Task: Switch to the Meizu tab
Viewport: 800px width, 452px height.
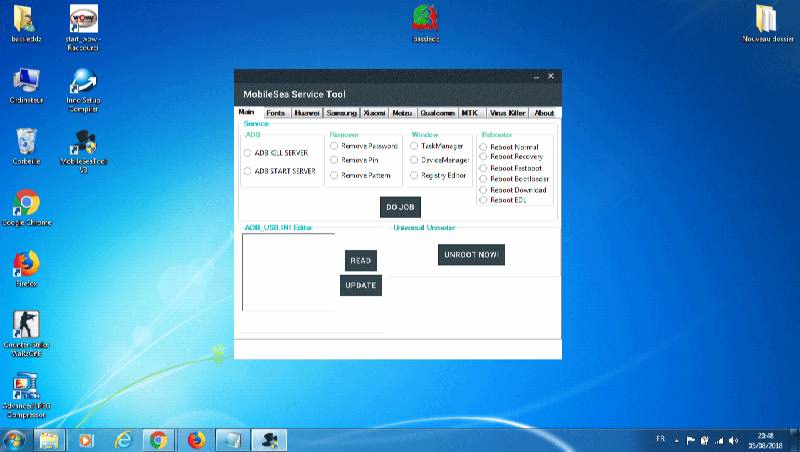Action: pyautogui.click(x=402, y=113)
